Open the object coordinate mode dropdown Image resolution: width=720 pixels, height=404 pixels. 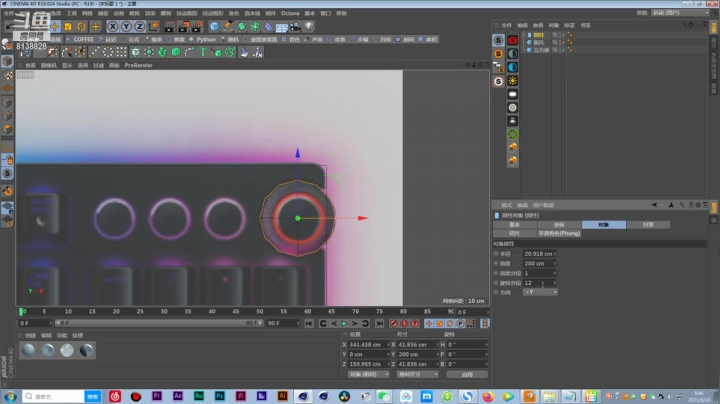(x=366, y=373)
